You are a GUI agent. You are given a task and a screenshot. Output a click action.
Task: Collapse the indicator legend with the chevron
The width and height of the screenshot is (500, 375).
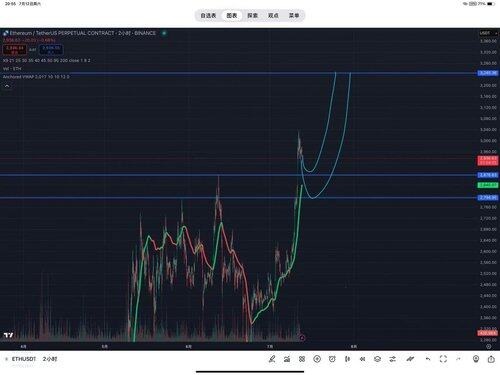(7, 86)
